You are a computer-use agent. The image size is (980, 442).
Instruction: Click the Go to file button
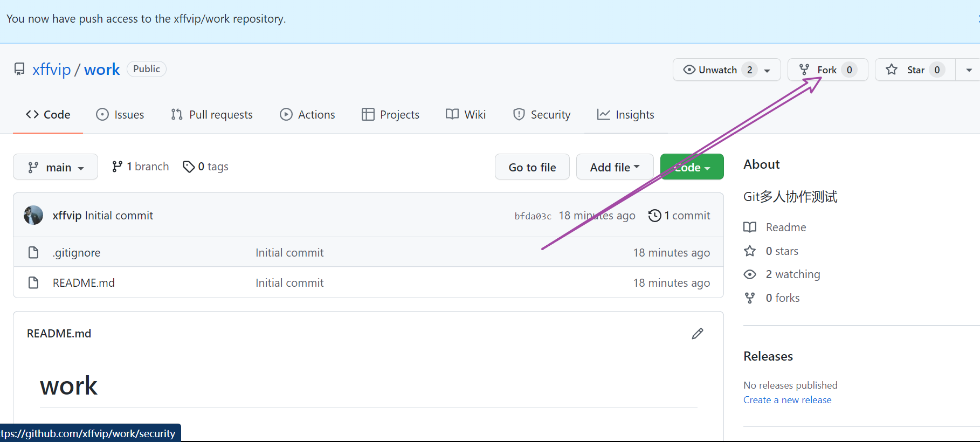coord(532,167)
